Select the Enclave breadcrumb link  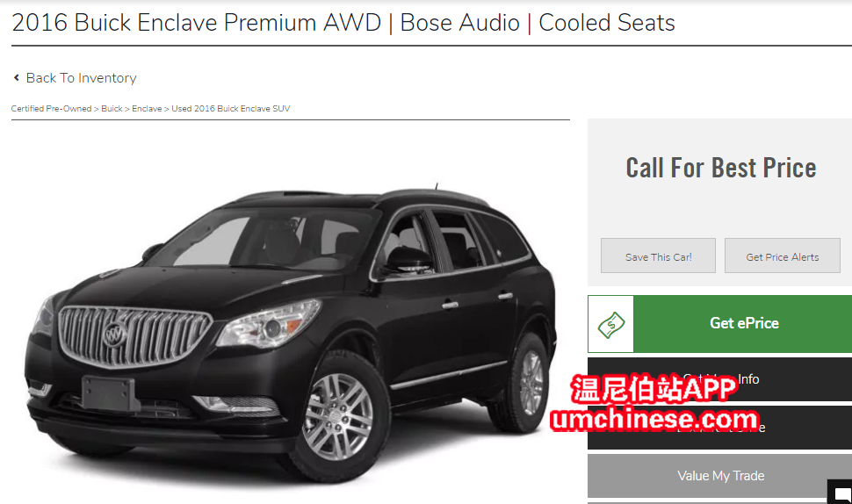[147, 109]
